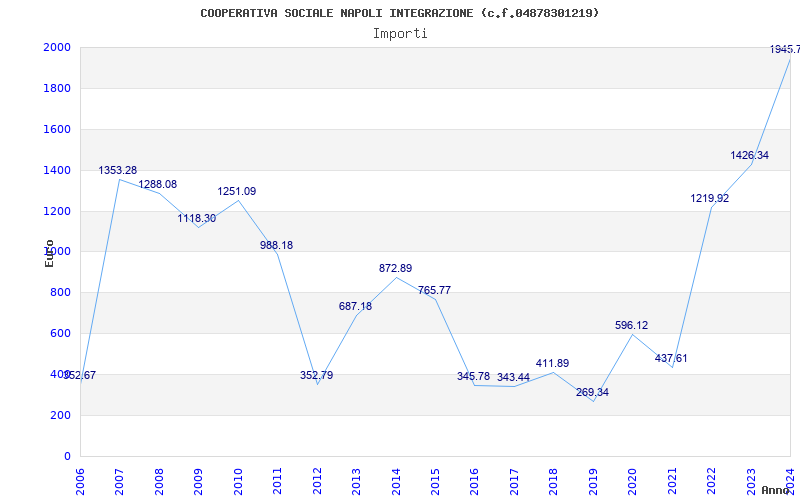The image size is (800, 500).
Task: Click the 200 y-axis tick label
Action: pos(61,415)
